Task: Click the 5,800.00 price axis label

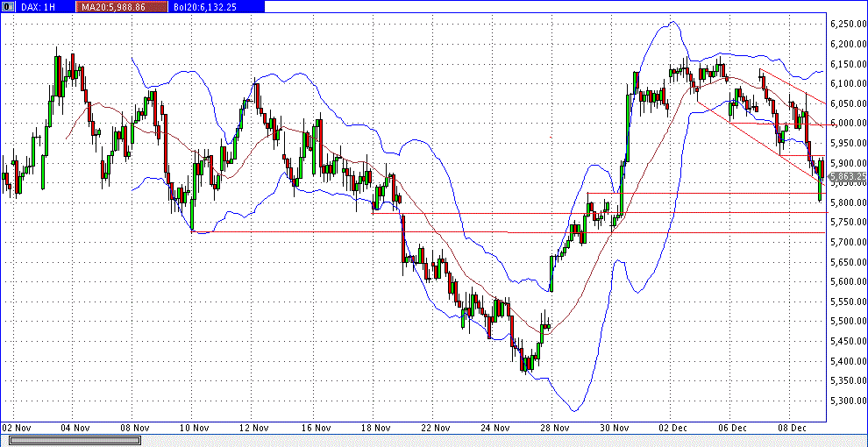Action: (849, 202)
